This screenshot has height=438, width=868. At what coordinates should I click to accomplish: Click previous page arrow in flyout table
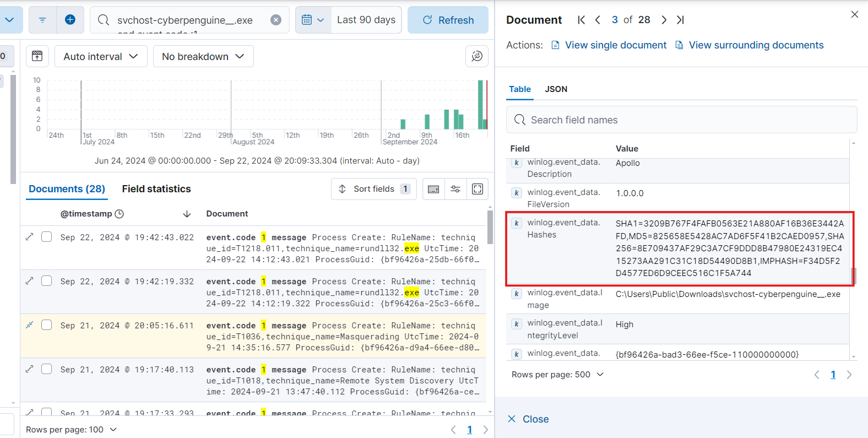pos(817,375)
